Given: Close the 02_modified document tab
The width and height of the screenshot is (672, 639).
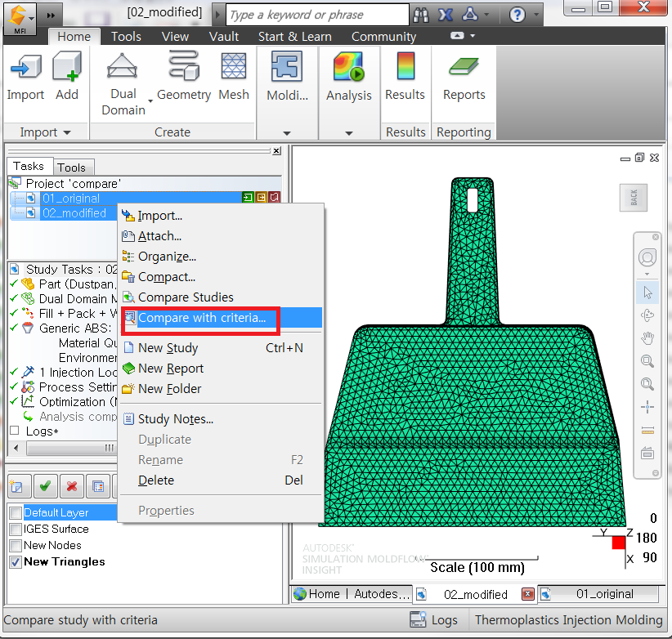Looking at the screenshot, I should click(527, 594).
